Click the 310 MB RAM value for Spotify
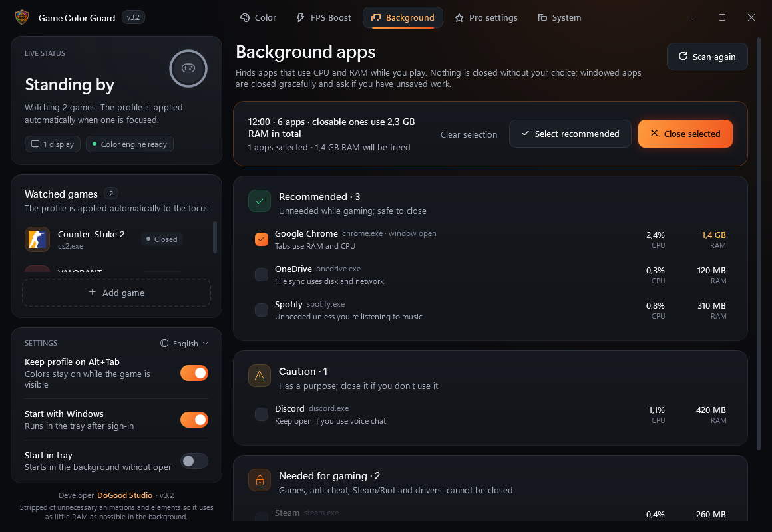Viewport: 772px width, 532px height. [711, 306]
